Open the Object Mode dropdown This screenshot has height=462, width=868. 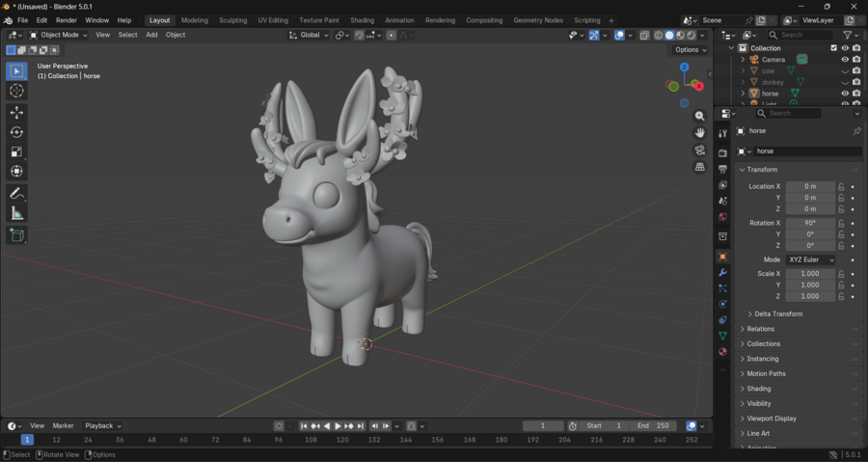coord(59,35)
